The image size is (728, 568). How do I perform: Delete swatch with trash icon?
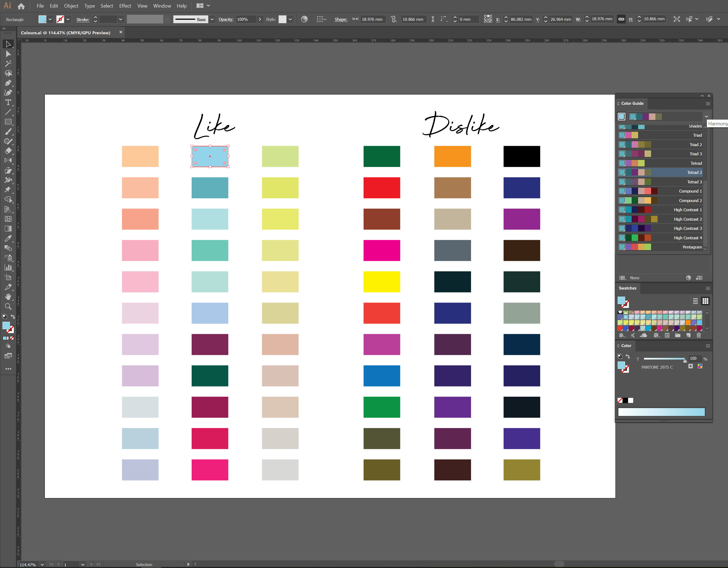tap(699, 335)
